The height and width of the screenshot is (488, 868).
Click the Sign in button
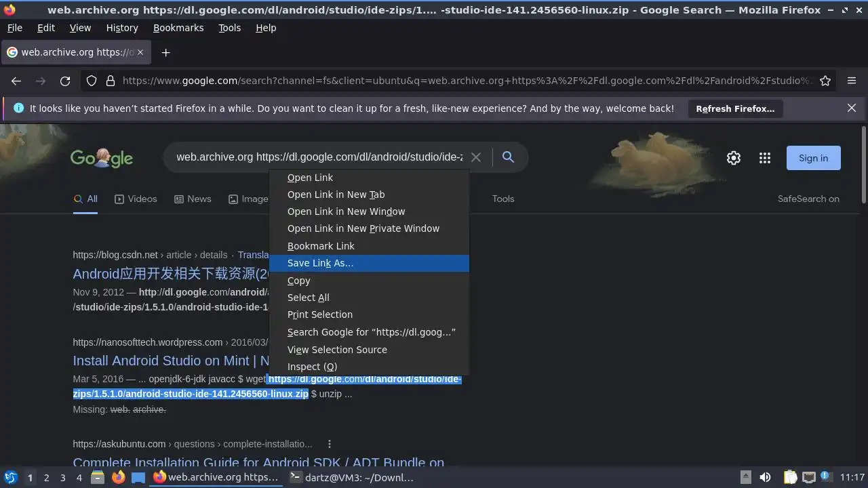pos(813,158)
